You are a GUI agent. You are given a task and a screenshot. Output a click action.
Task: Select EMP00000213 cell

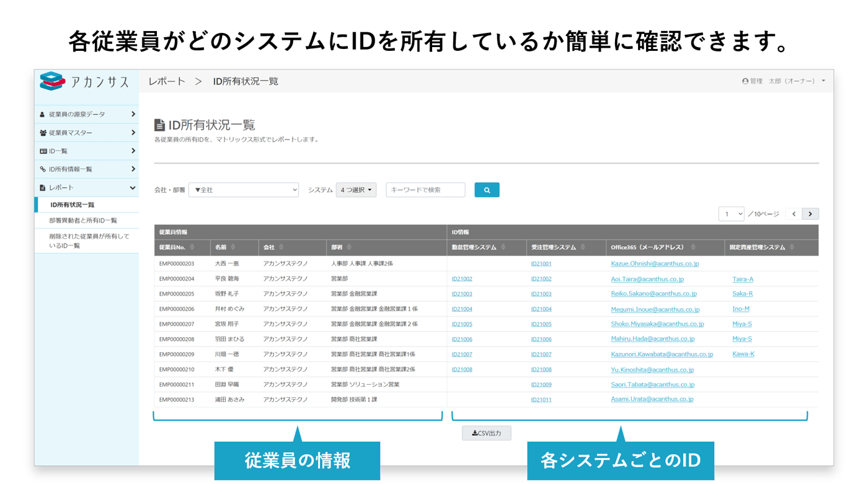177,400
